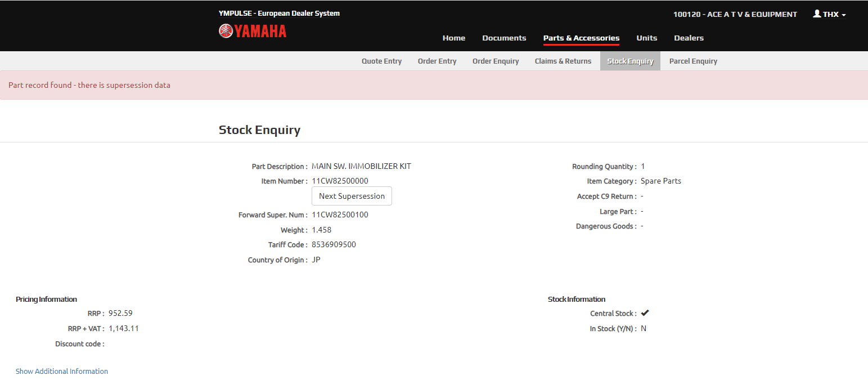Image resolution: width=868 pixels, height=384 pixels.
Task: Click the In Stock value N
Action: [644, 328]
